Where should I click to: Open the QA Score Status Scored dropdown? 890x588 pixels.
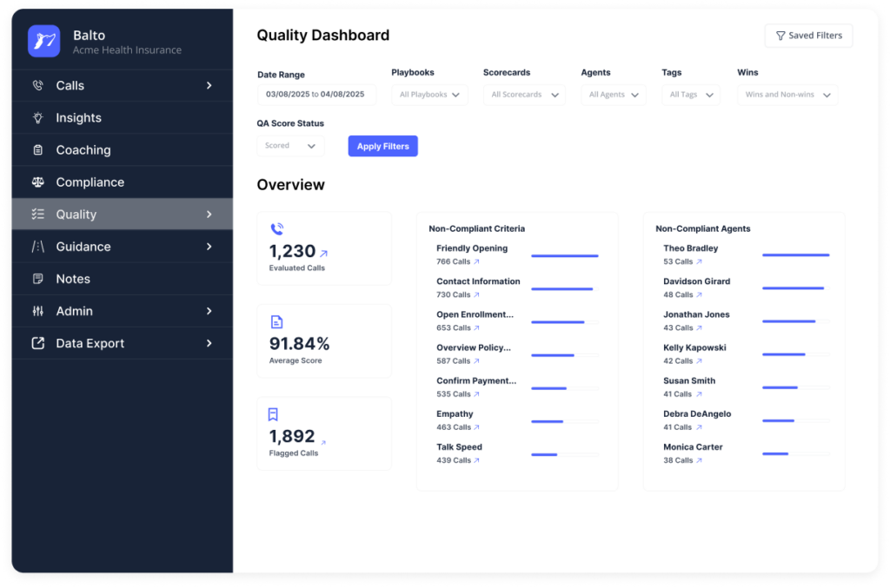click(290, 146)
